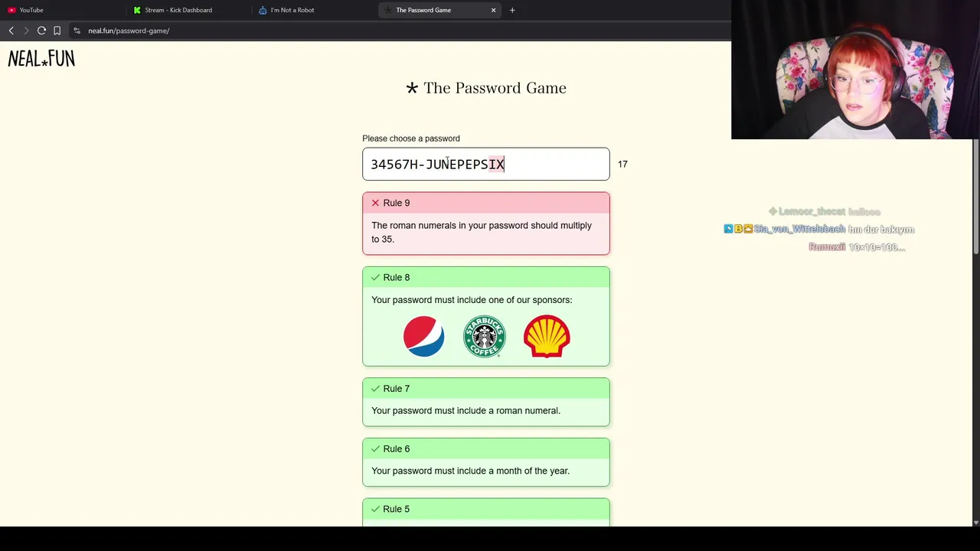Click the 'Please choose a password' label
The width and height of the screenshot is (980, 551).
click(x=411, y=139)
